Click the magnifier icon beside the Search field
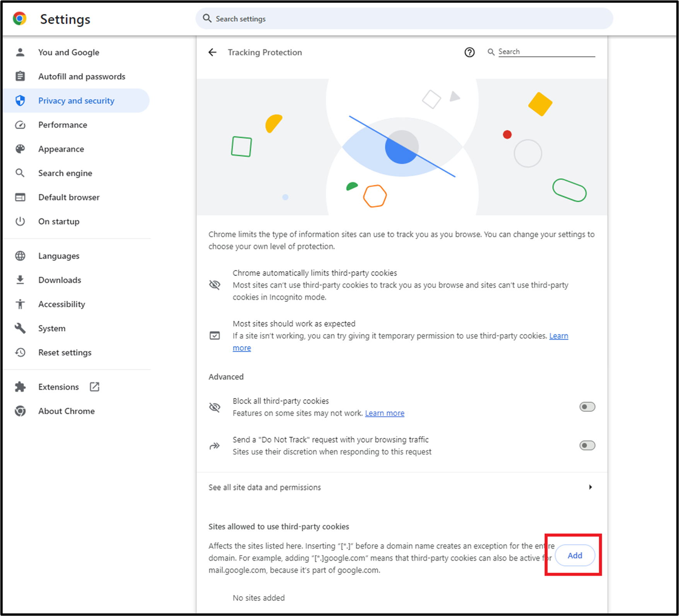Viewport: 679px width, 616px height. point(491,52)
